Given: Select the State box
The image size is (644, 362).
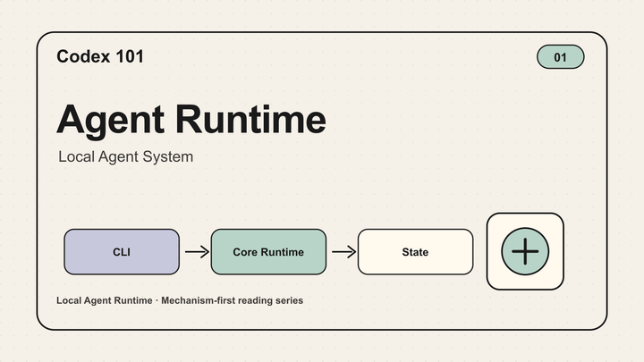Looking at the screenshot, I should pos(415,251).
